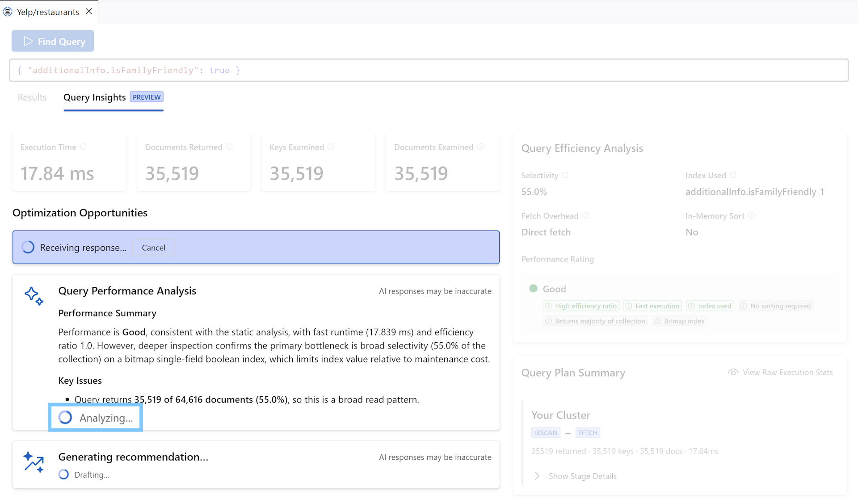
Task: Click the Generating recommendation heading
Action: (133, 457)
